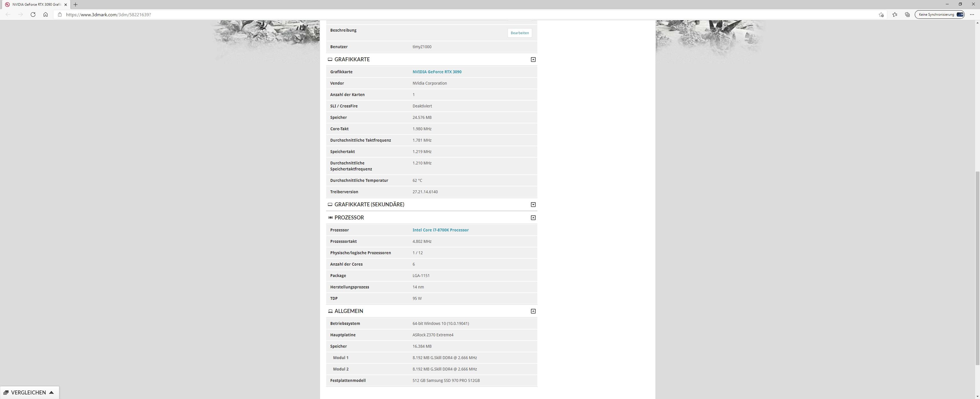The height and width of the screenshot is (399, 980).
Task: Click Bearbeiten next to Beschreibung
Action: [x=519, y=33]
